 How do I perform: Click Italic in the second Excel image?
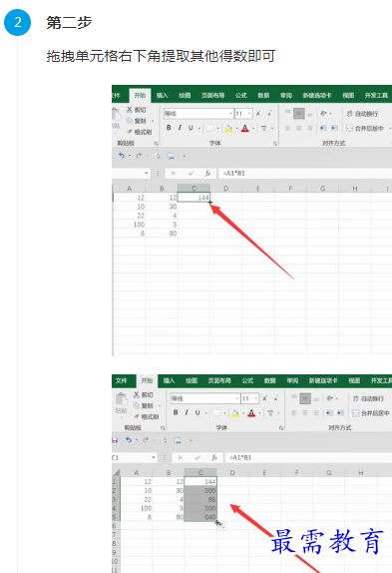point(187,412)
